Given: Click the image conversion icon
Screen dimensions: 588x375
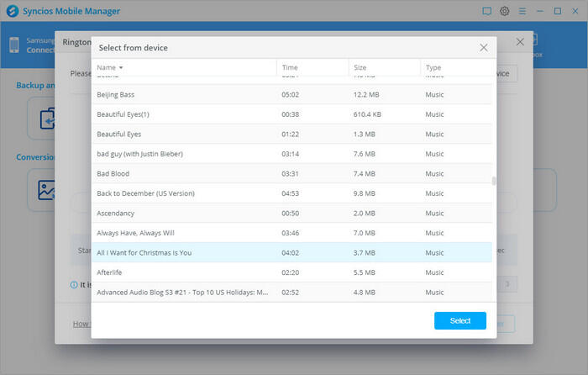Looking at the screenshot, I should 45,190.
